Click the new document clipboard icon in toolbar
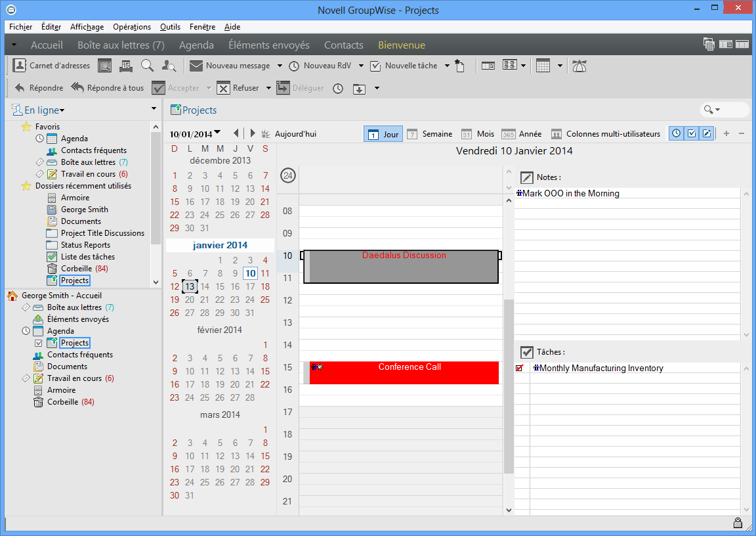Image resolution: width=756 pixels, height=536 pixels. coord(459,66)
